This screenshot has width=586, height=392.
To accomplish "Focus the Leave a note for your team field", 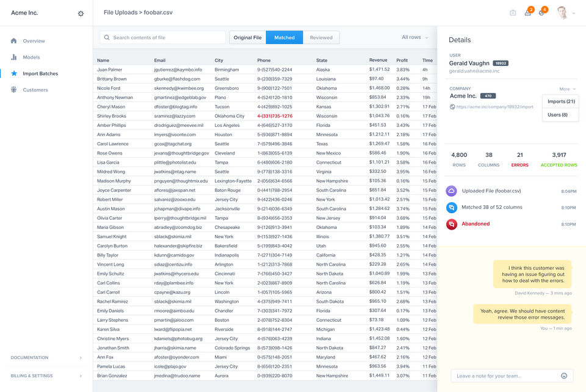I will point(512,376).
